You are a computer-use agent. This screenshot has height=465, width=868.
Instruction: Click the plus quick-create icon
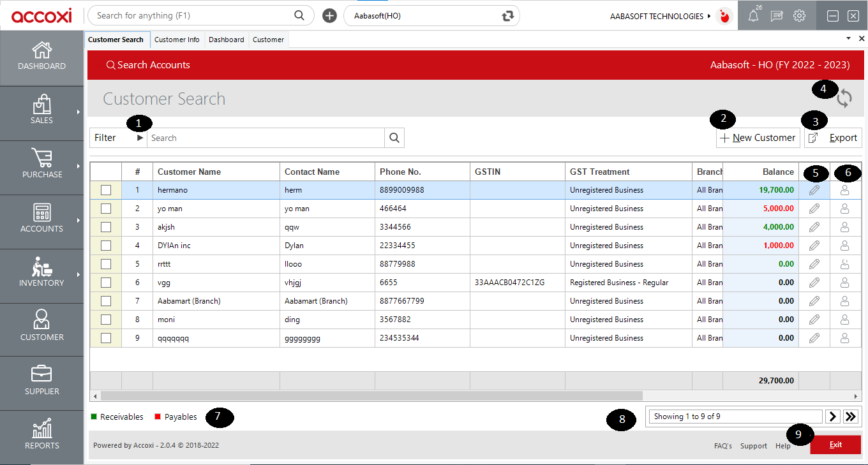point(329,16)
